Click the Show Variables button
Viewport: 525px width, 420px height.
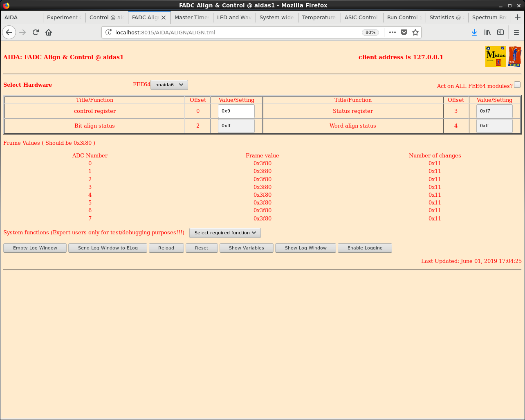point(246,248)
